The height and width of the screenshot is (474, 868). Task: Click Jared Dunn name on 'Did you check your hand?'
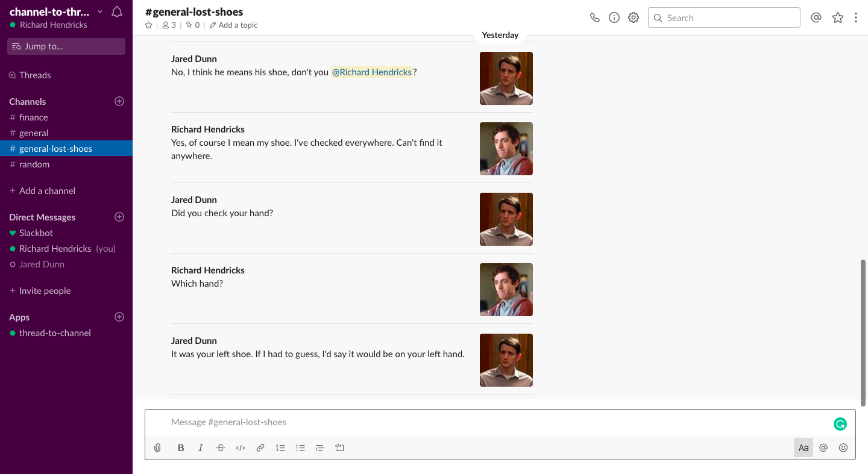click(194, 200)
